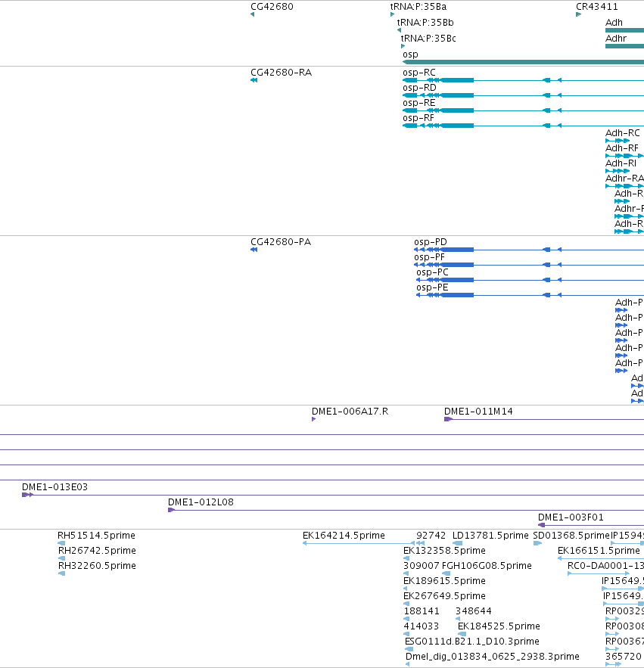644x668 pixels.
Task: Open the CG42680-RA transcript label
Action: click(x=282, y=73)
